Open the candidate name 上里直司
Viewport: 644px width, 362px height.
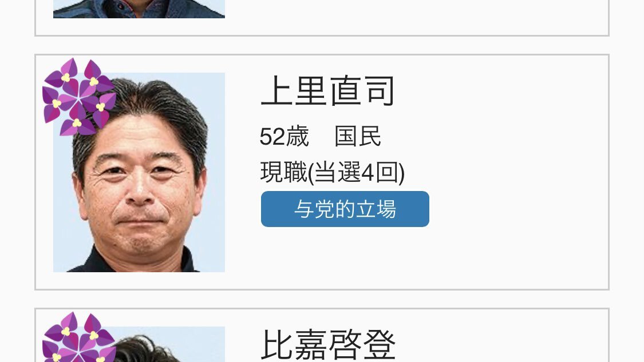tap(328, 91)
